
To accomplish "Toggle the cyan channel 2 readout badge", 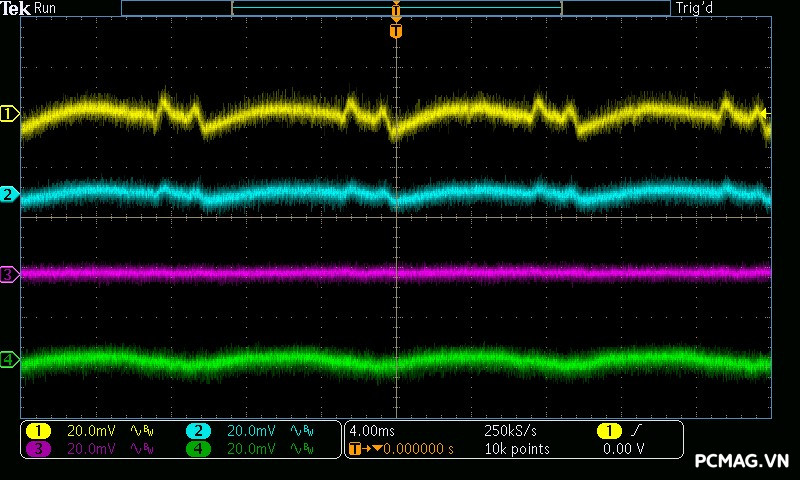I will [x=198, y=431].
